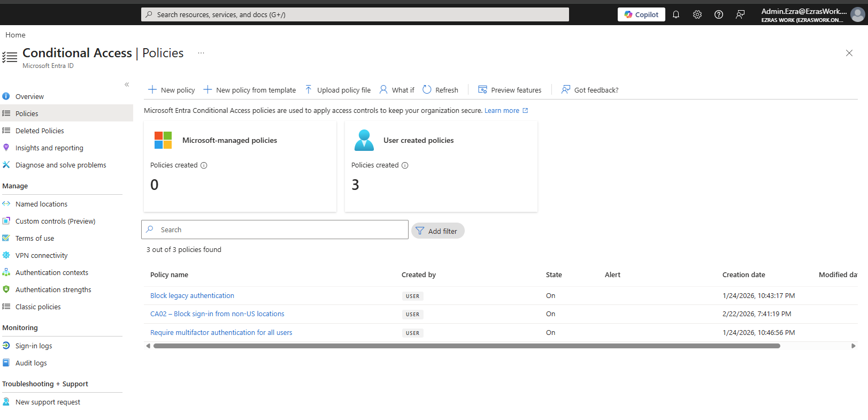Screen dimensions: 868x420
Task: Sort by Policy name column header
Action: click(x=169, y=274)
